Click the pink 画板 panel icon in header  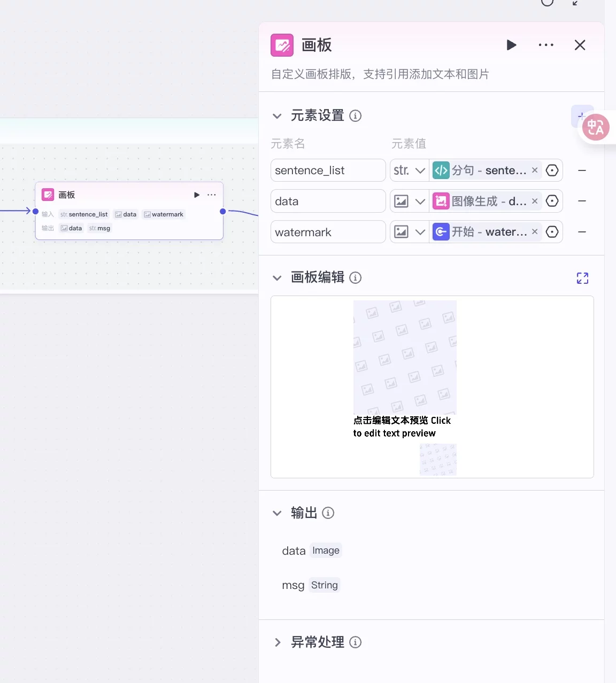282,45
